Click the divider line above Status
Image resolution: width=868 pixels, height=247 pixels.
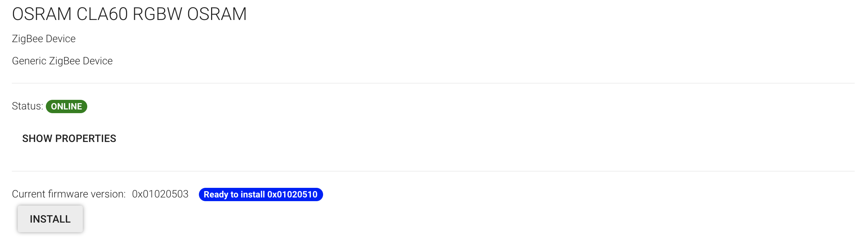click(x=433, y=83)
